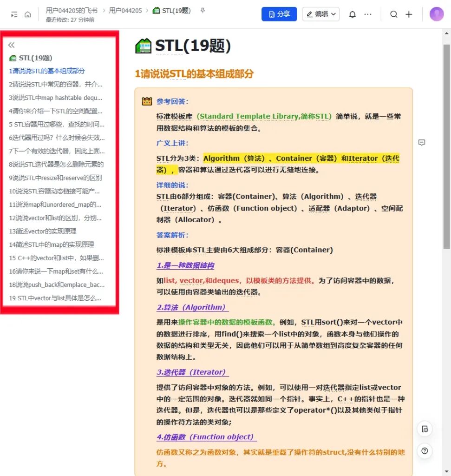Image resolution: width=451 pixels, height=476 pixels.
Task: Collapse the outline panel with double-chevron icon
Action: [x=12, y=45]
